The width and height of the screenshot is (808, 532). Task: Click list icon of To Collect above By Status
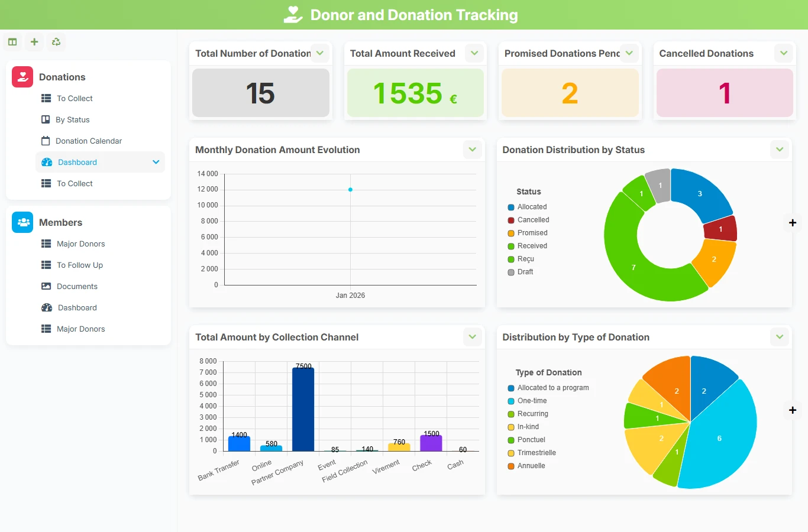click(46, 98)
